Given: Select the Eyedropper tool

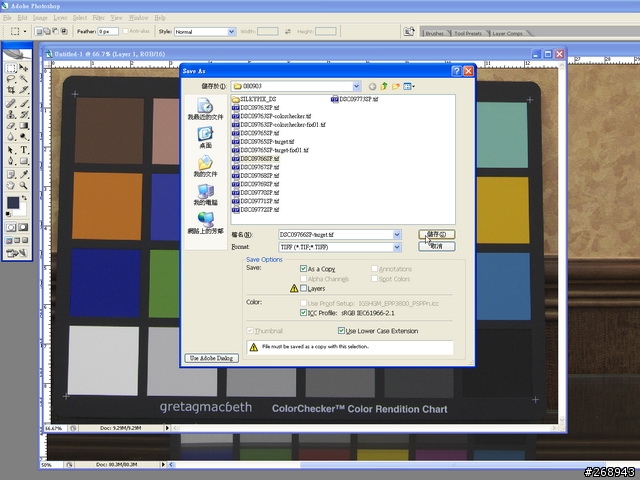Looking at the screenshot, I should coord(23,175).
